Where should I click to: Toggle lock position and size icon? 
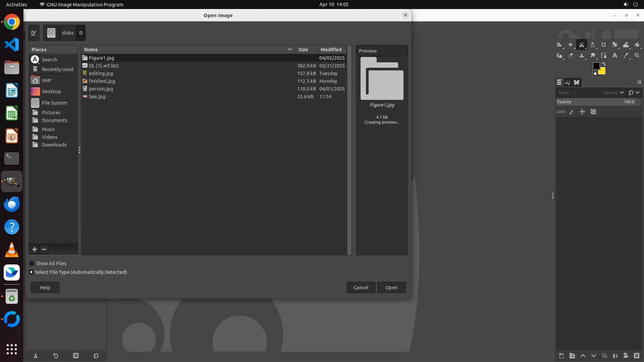click(582, 112)
